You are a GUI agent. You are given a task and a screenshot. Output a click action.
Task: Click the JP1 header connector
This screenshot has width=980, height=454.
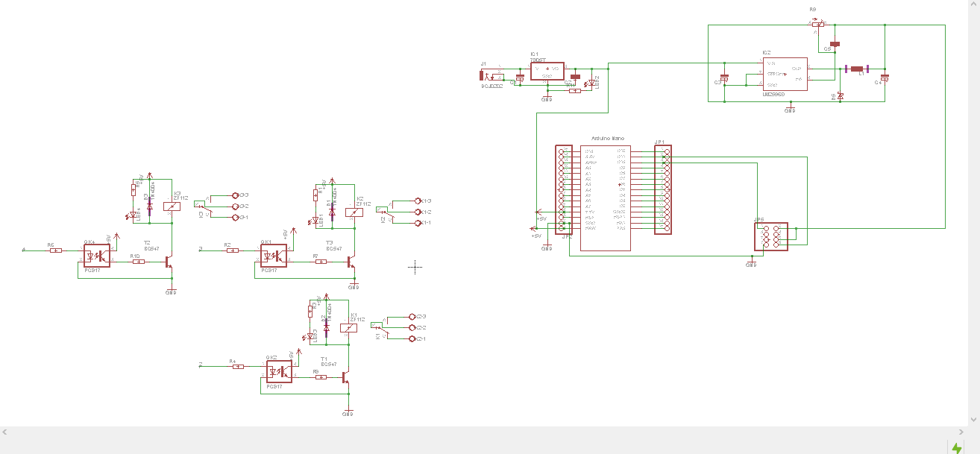coord(663,190)
